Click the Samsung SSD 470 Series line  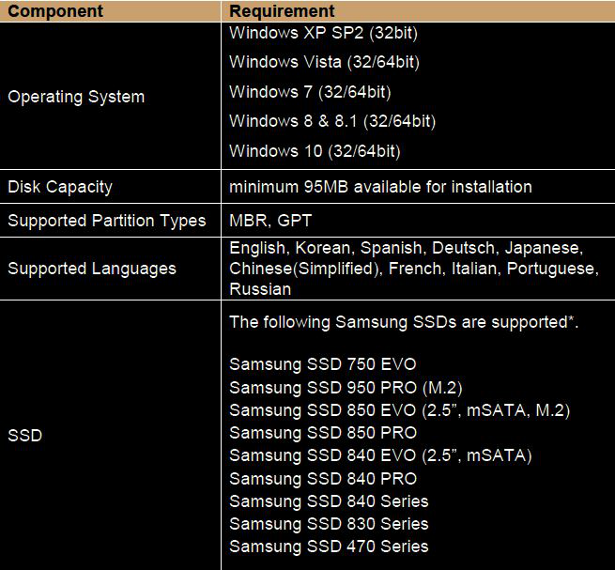[x=328, y=547]
